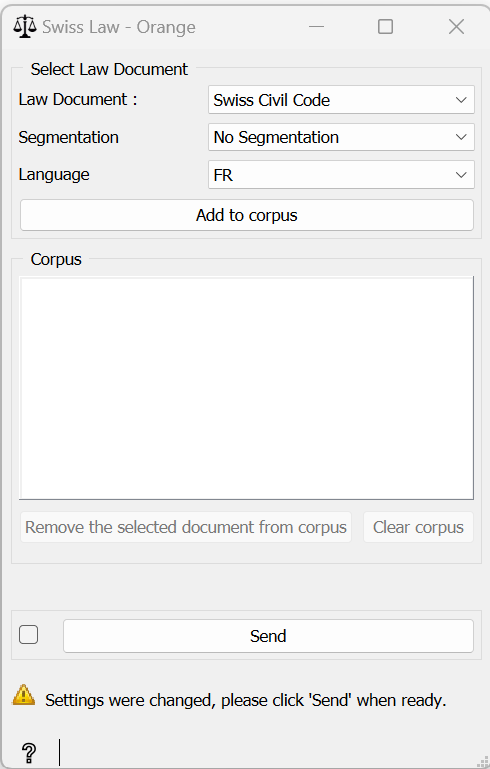The height and width of the screenshot is (769, 490).
Task: Click the Swiss Law scales icon in the title bar
Action: [25, 26]
